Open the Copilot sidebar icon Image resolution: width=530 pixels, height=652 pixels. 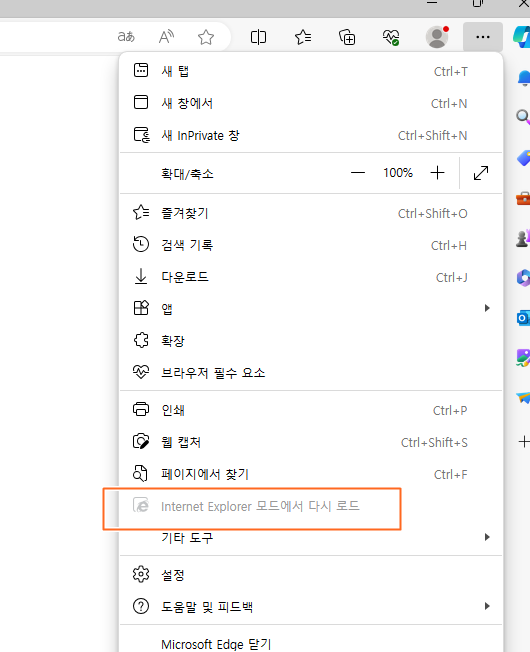pos(522,37)
